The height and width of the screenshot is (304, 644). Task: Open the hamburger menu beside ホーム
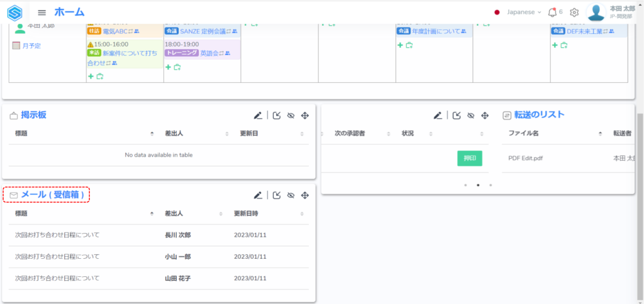pyautogui.click(x=42, y=13)
